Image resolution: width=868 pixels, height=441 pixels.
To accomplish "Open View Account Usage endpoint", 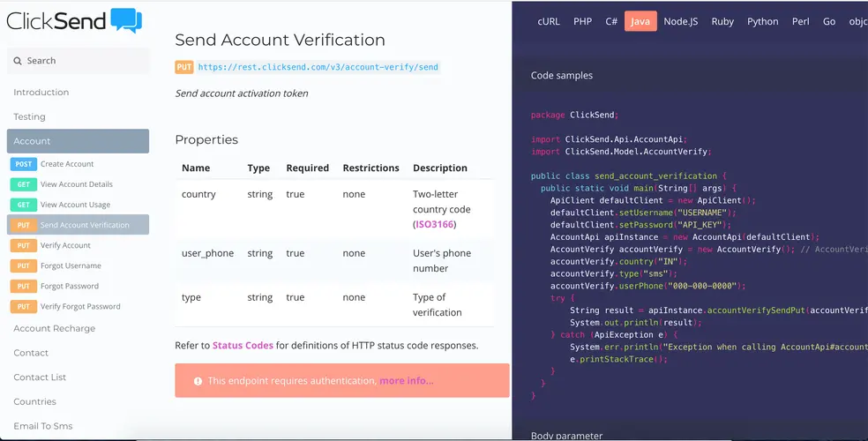I will pyautogui.click(x=75, y=205).
